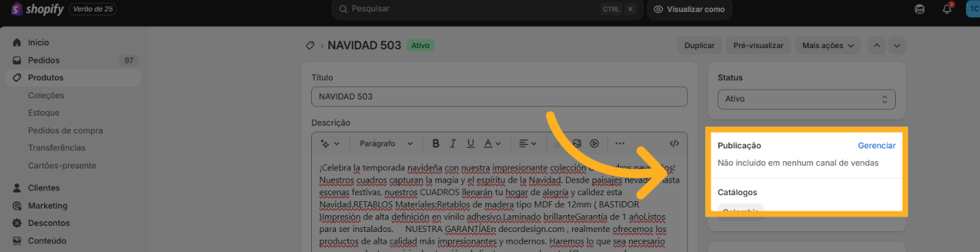
Task: Go to the next product arrow
Action: (897, 45)
